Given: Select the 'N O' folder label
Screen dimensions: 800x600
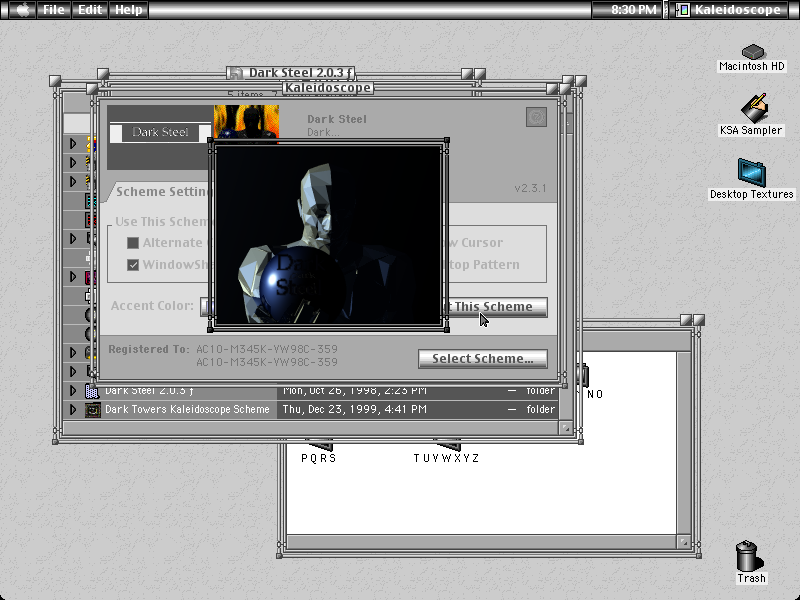Looking at the screenshot, I should point(595,394).
